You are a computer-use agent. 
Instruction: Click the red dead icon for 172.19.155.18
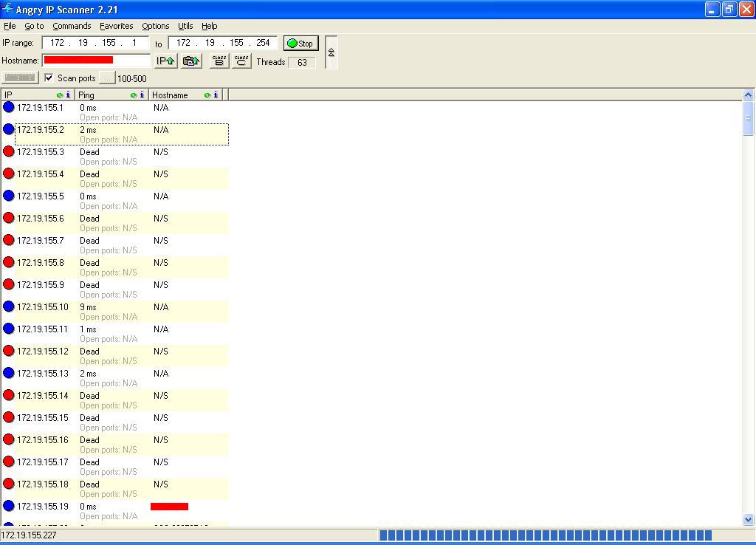tap(9, 484)
